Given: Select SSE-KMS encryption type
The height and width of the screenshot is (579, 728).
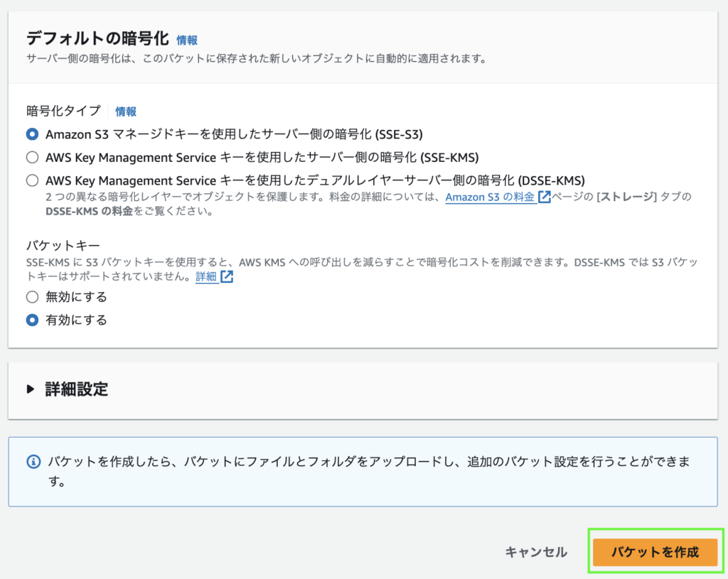Looking at the screenshot, I should click(32, 157).
